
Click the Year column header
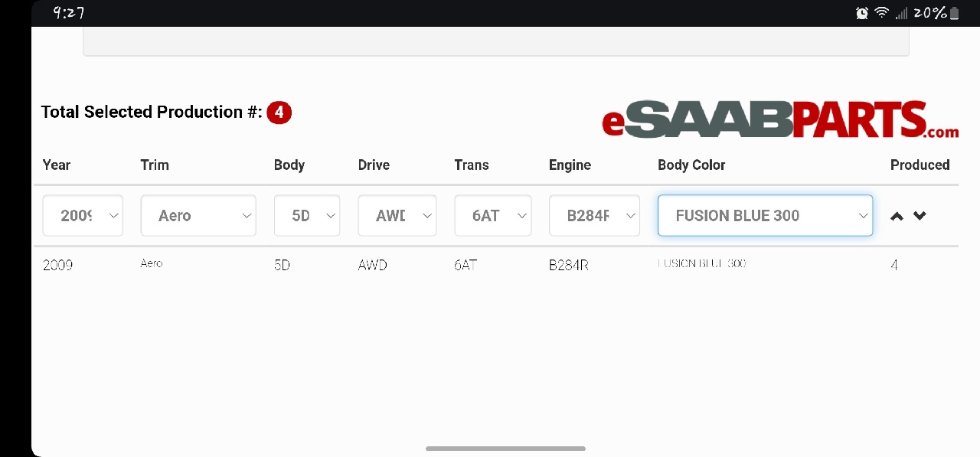[57, 165]
